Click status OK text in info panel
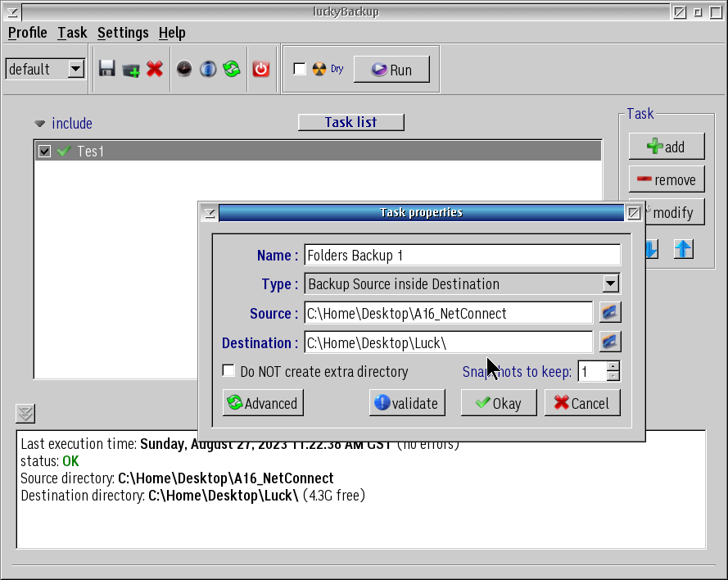Image resolution: width=728 pixels, height=580 pixels. [x=70, y=461]
